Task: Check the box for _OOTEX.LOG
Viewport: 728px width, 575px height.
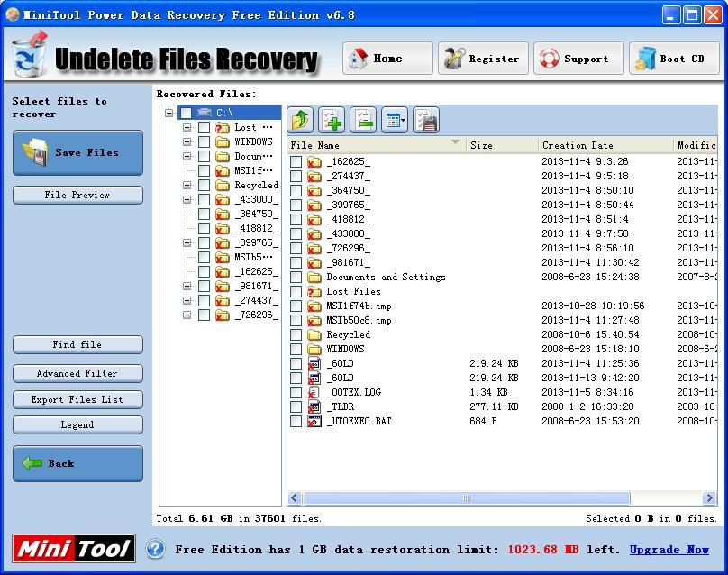Action: pos(296,392)
